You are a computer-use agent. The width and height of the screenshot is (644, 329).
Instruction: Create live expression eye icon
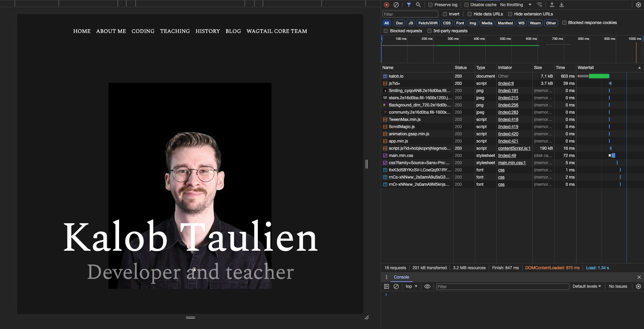point(427,286)
